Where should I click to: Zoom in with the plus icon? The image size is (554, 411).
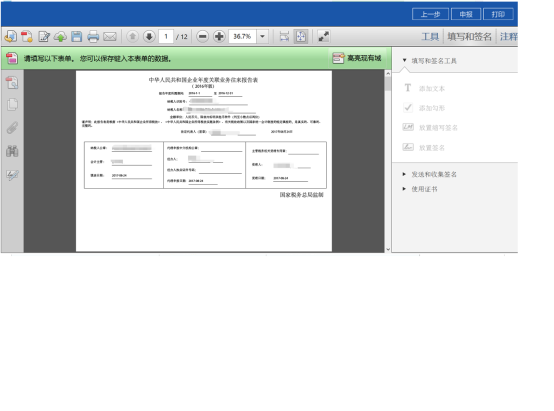coord(219,36)
